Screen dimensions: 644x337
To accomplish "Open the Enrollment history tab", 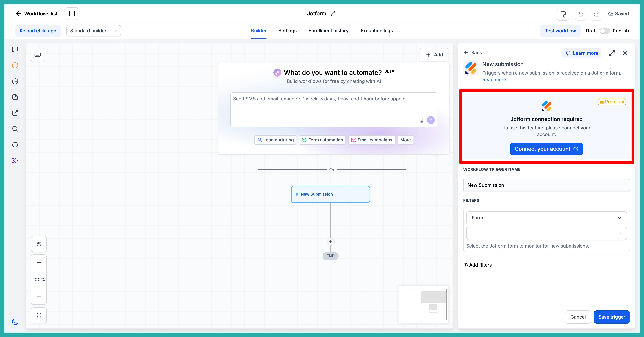I will click(x=328, y=31).
